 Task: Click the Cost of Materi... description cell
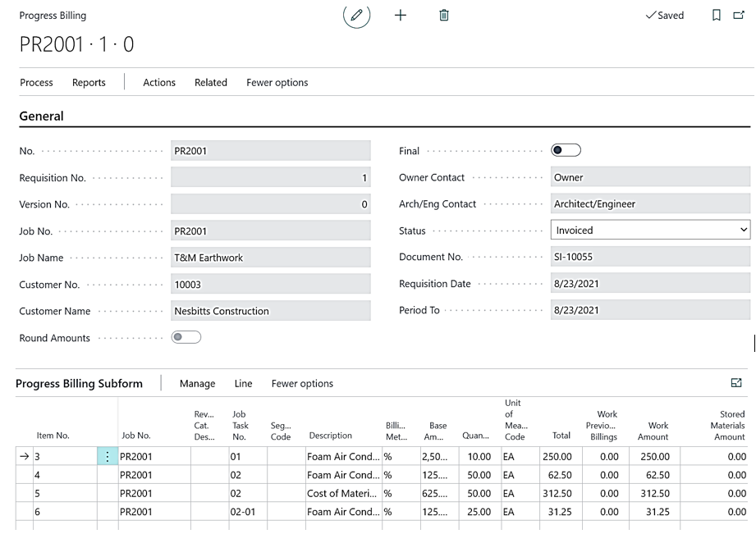coord(344,493)
